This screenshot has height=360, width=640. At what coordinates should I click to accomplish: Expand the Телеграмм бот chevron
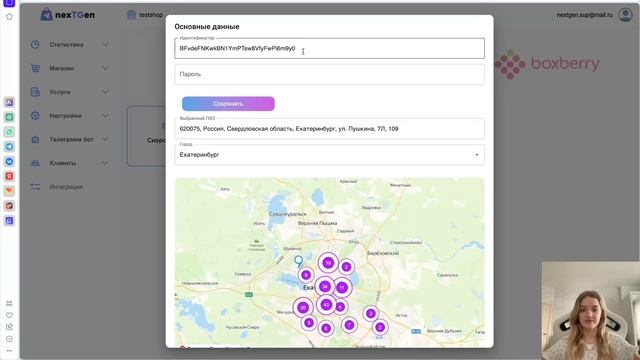point(105,140)
